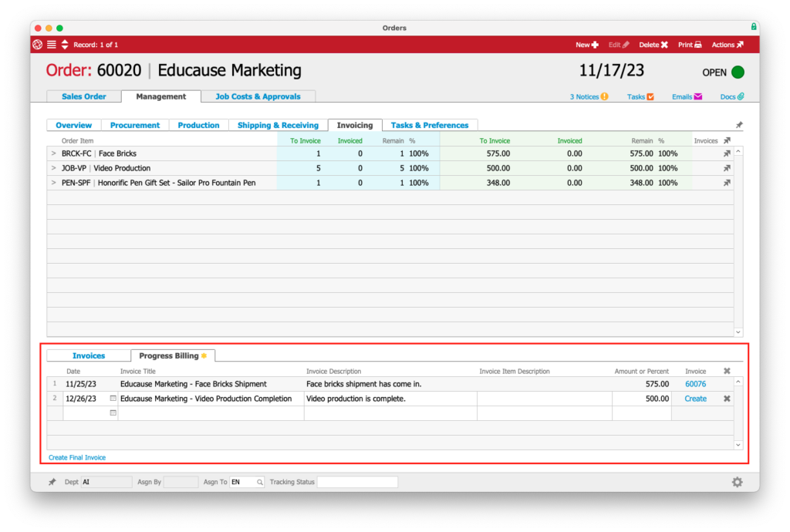Screen dimensions: 790x532
Task: Expand the JOB-VP Video Production row
Action: (x=54, y=168)
